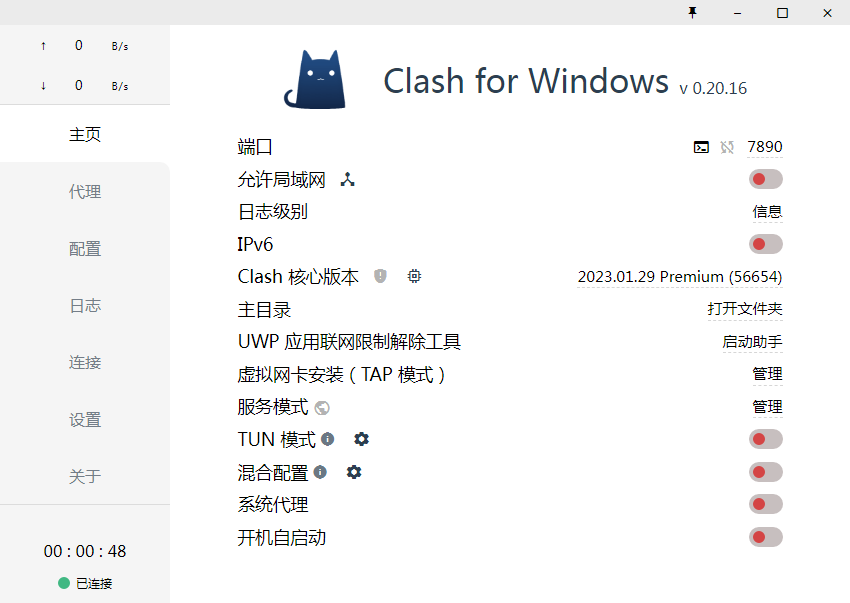Screen dimensions: 850x603
Task: Open TUN 模式 gear settings
Action: click(362, 439)
